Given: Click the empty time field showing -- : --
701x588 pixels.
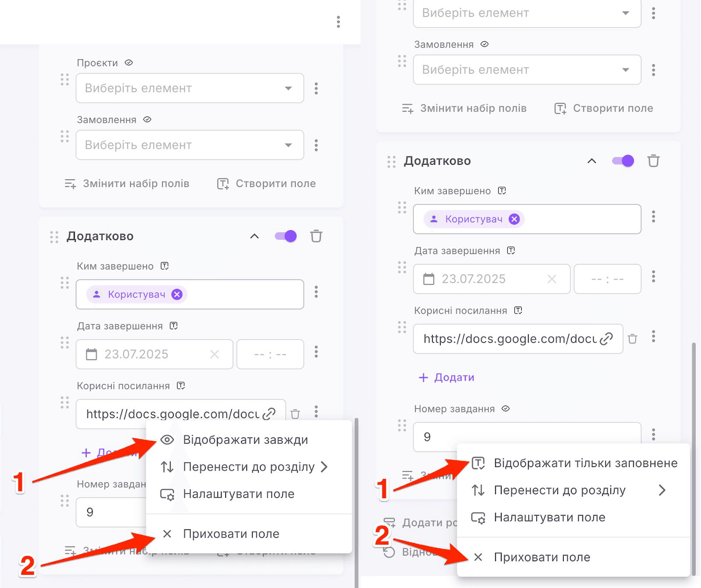Looking at the screenshot, I should click(270, 354).
